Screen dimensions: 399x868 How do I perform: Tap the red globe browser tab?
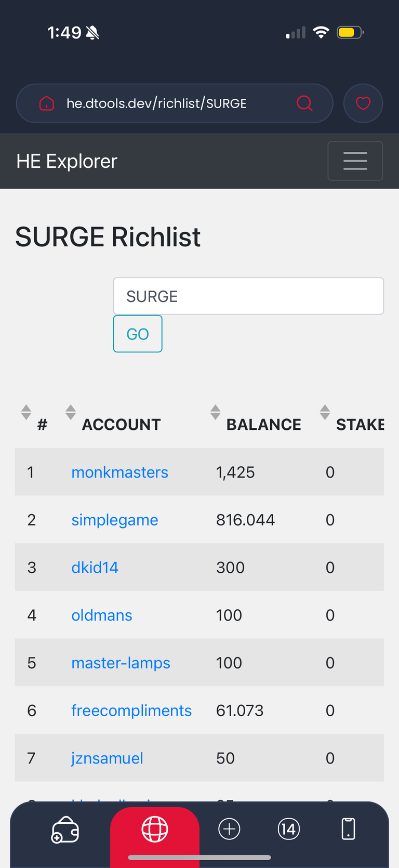(x=155, y=829)
